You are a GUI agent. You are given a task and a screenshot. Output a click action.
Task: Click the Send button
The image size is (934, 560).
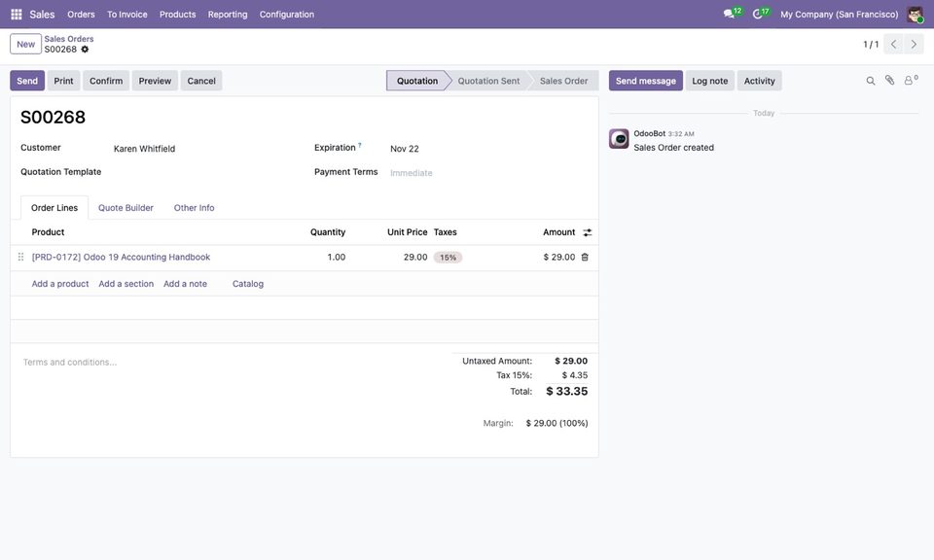tap(27, 81)
